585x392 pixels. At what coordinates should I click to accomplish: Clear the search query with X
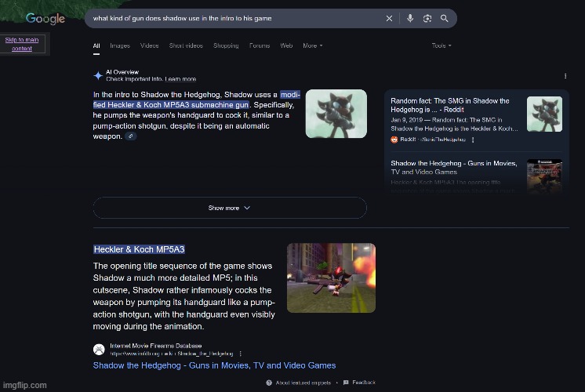tap(389, 18)
